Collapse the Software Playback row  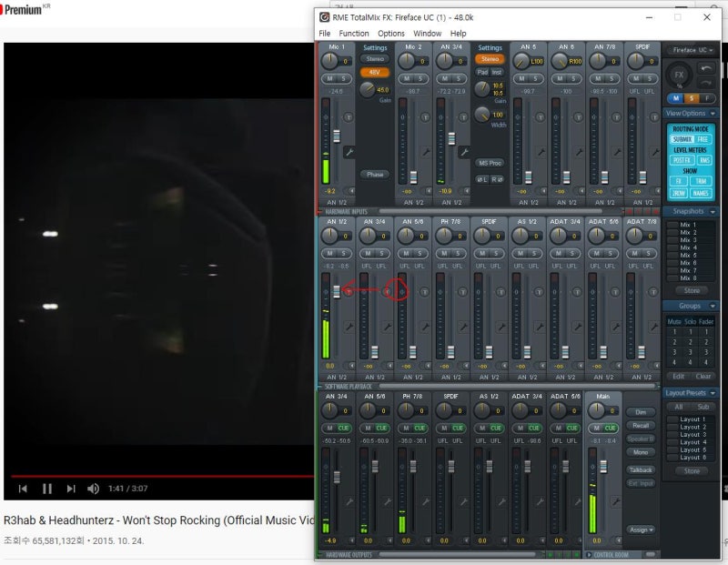(320, 387)
